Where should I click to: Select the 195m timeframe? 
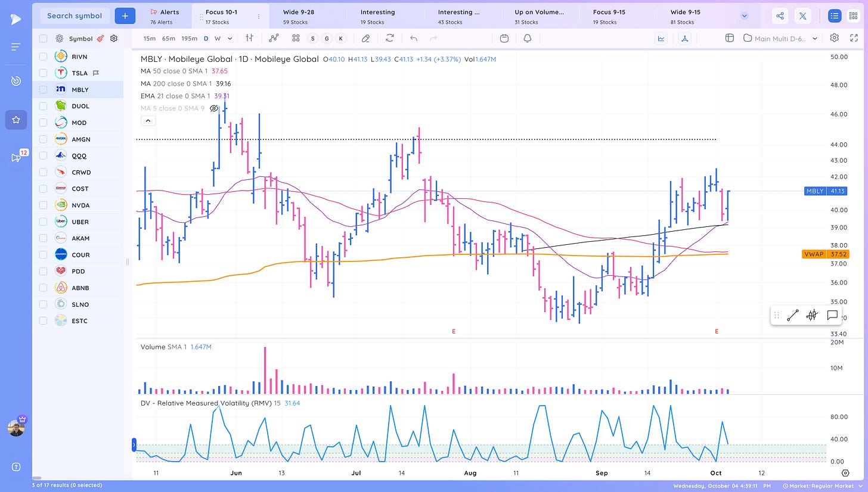[x=190, y=38]
